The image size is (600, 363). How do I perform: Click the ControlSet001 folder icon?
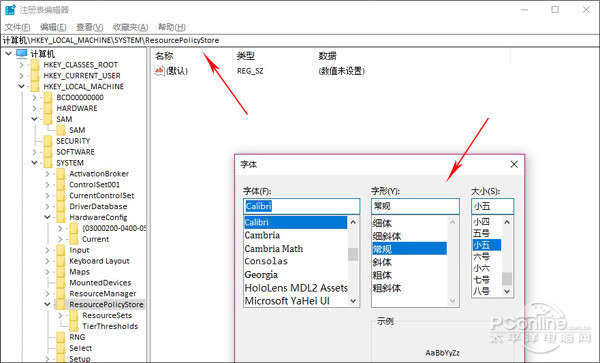coord(61,185)
